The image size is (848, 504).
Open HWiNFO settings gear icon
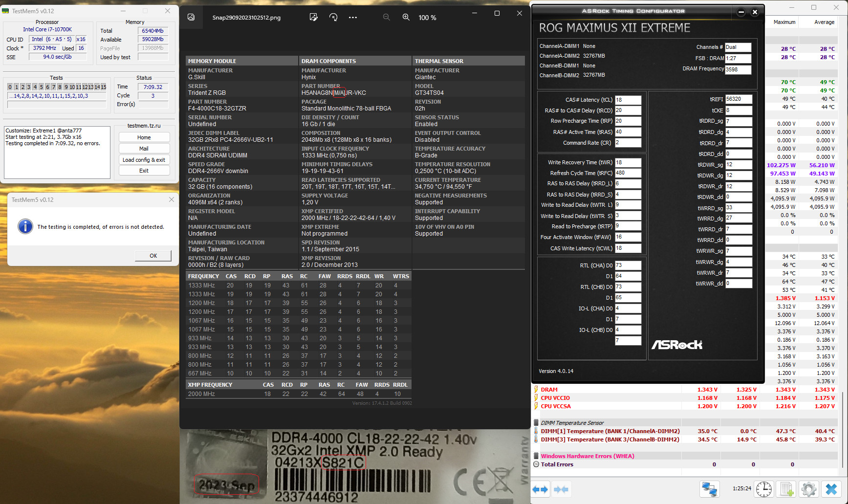809,489
